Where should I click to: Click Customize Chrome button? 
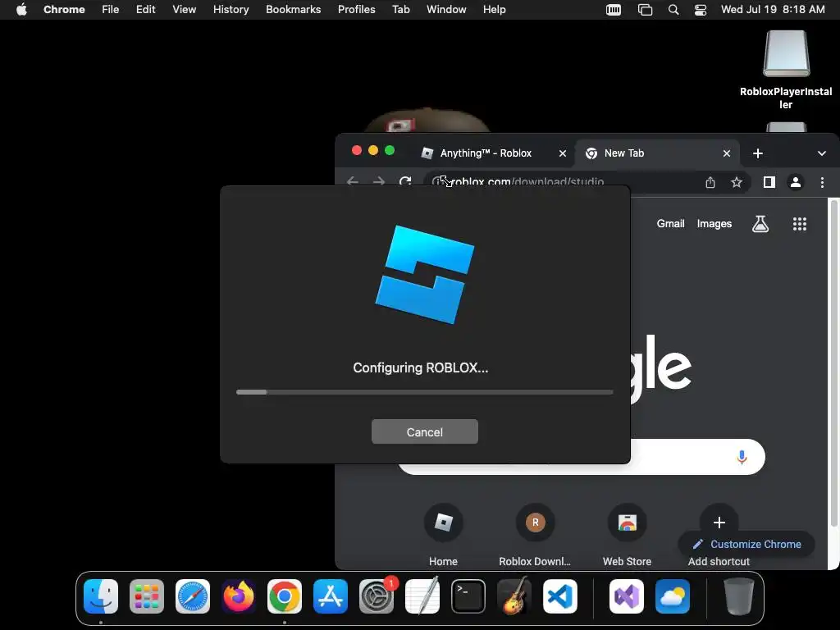pyautogui.click(x=747, y=545)
